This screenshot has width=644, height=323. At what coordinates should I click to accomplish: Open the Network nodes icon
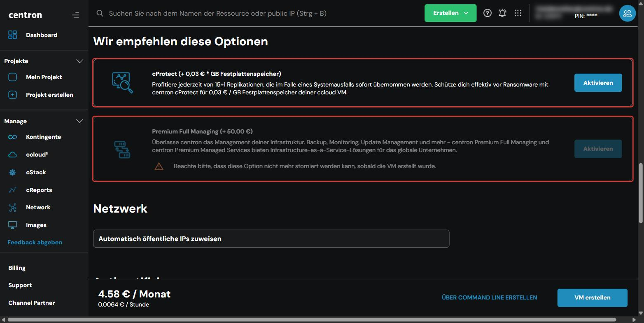coord(13,208)
